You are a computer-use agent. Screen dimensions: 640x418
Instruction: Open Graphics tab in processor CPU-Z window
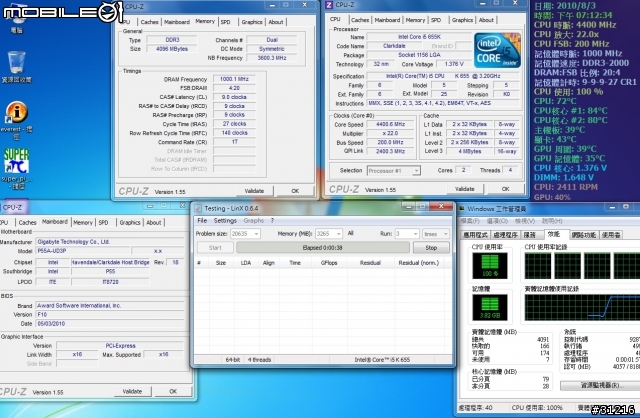coord(462,20)
